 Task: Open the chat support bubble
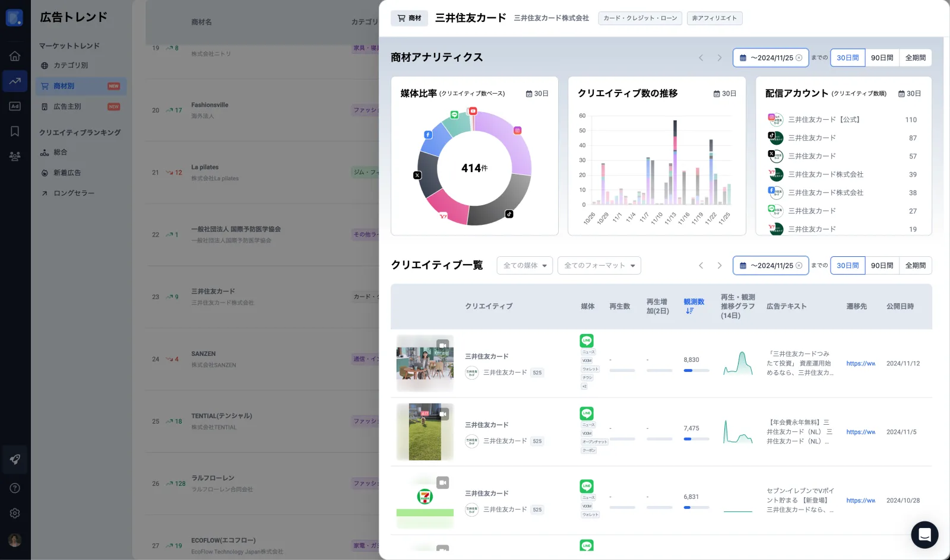click(924, 535)
